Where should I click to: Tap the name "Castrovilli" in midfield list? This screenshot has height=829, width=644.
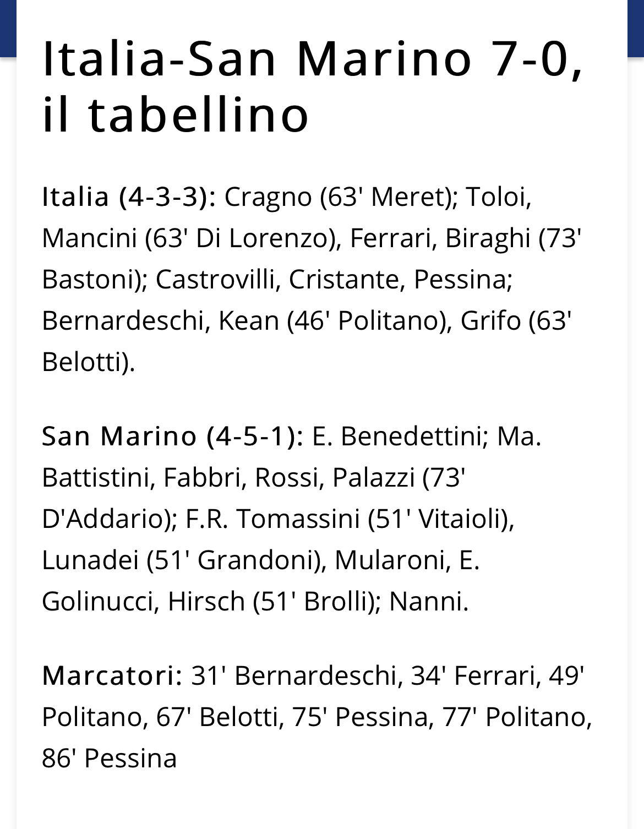coord(215,279)
